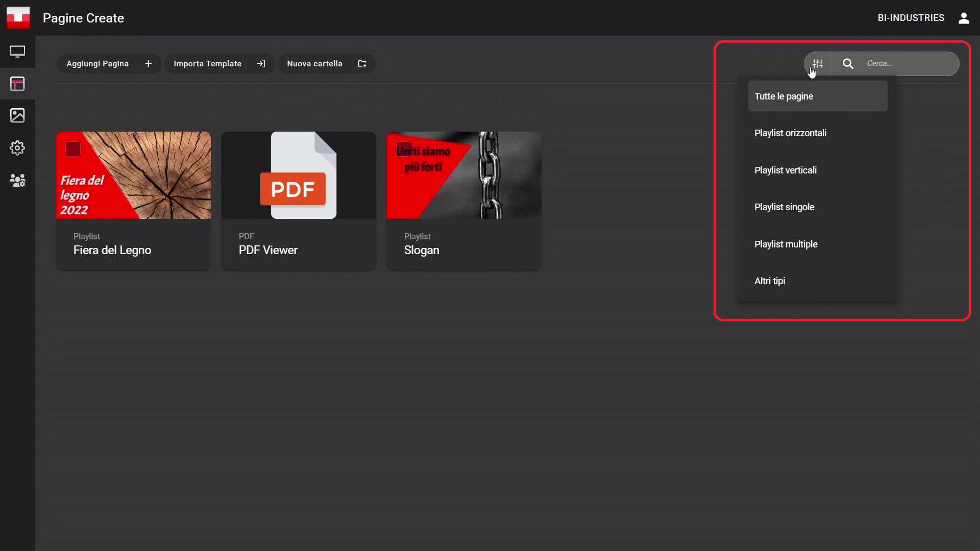The width and height of the screenshot is (980, 551).
Task: Select the Tutte le pagine filter
Action: click(x=817, y=96)
